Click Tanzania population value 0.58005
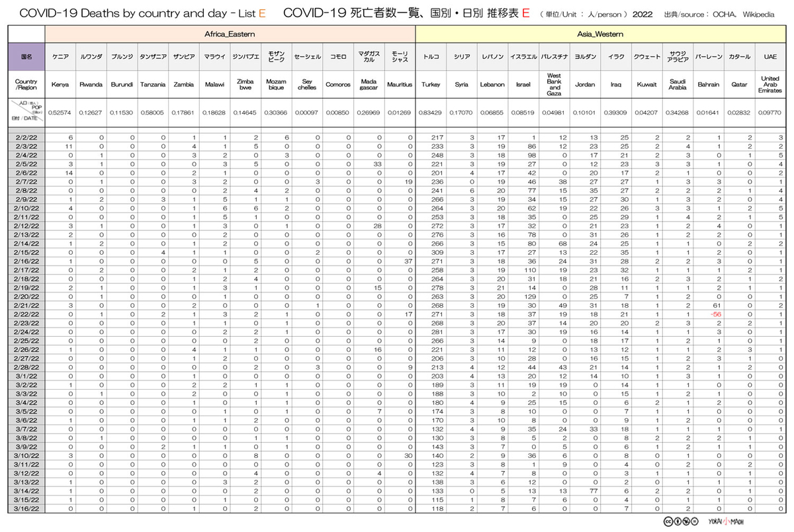The width and height of the screenshot is (794, 532). (153, 114)
